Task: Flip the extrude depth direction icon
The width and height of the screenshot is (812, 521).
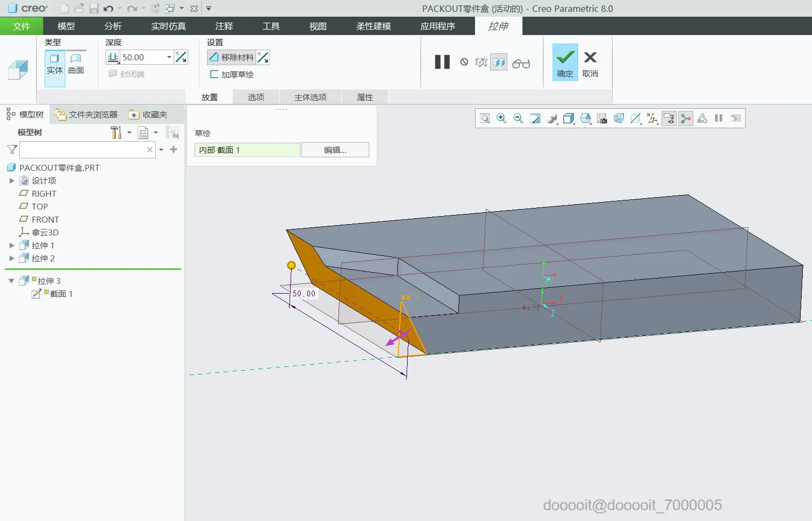Action: pos(181,57)
